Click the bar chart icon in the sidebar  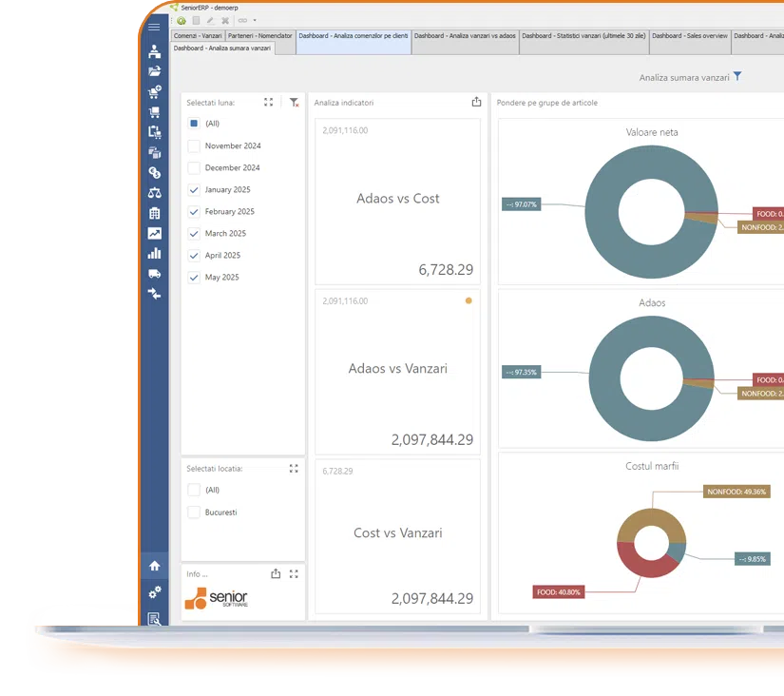tap(154, 254)
